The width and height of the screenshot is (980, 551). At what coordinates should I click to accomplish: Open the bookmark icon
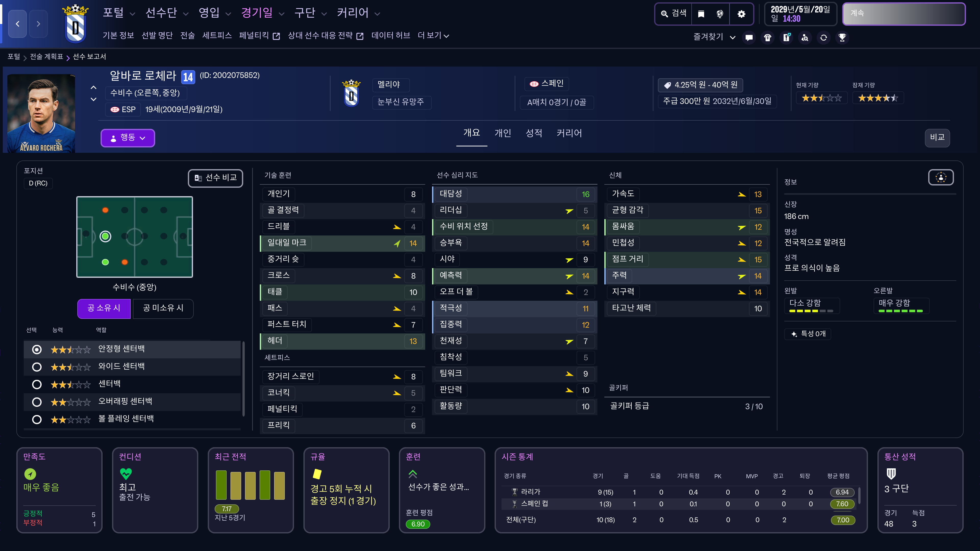pyautogui.click(x=701, y=14)
